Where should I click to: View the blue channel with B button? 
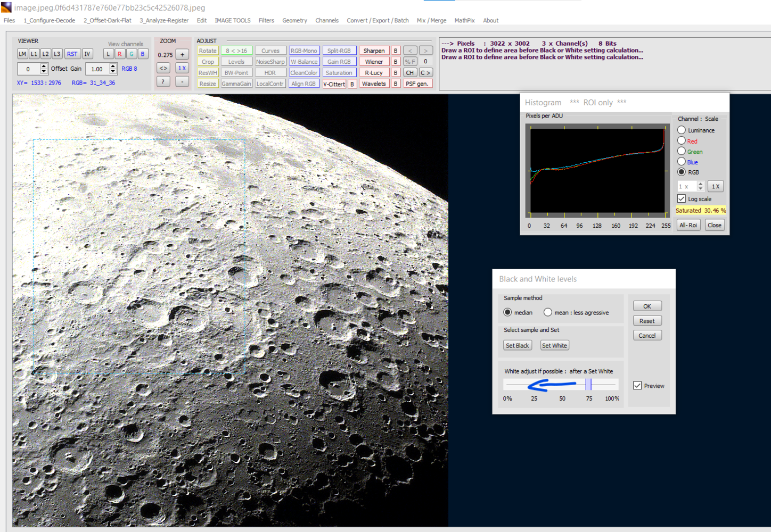[x=143, y=54]
